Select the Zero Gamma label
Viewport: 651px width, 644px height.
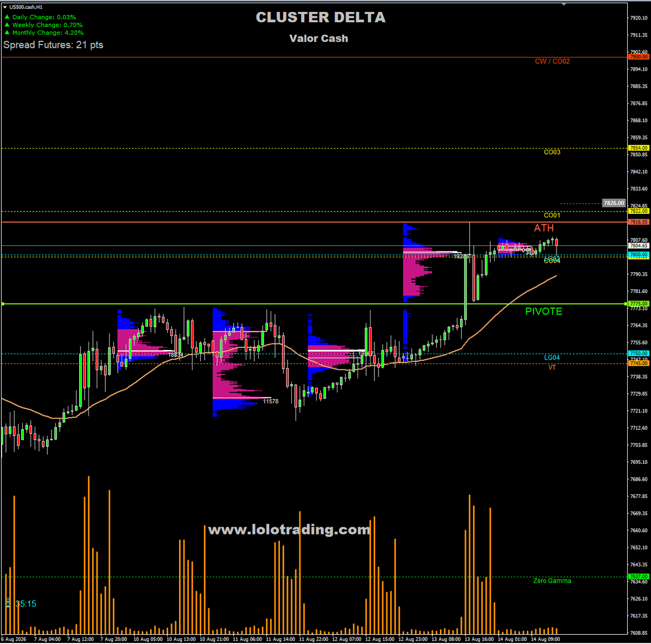pos(552,581)
